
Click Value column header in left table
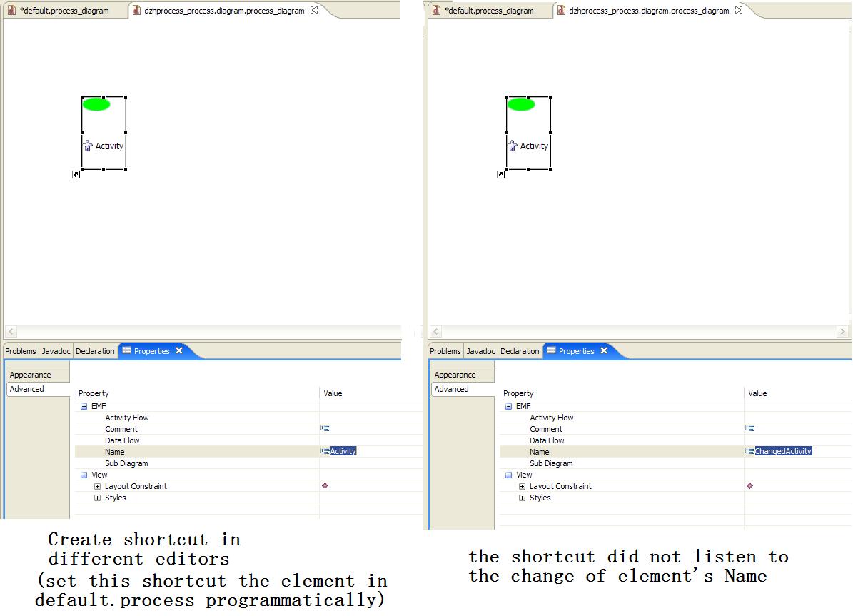(371, 393)
